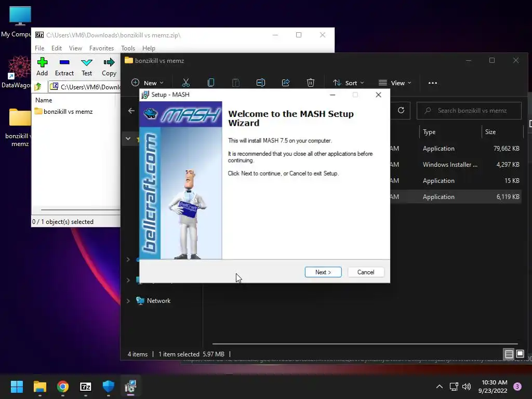Open See more ellipsis in File Explorer
The width and height of the screenshot is (532, 399).
[x=433, y=83]
